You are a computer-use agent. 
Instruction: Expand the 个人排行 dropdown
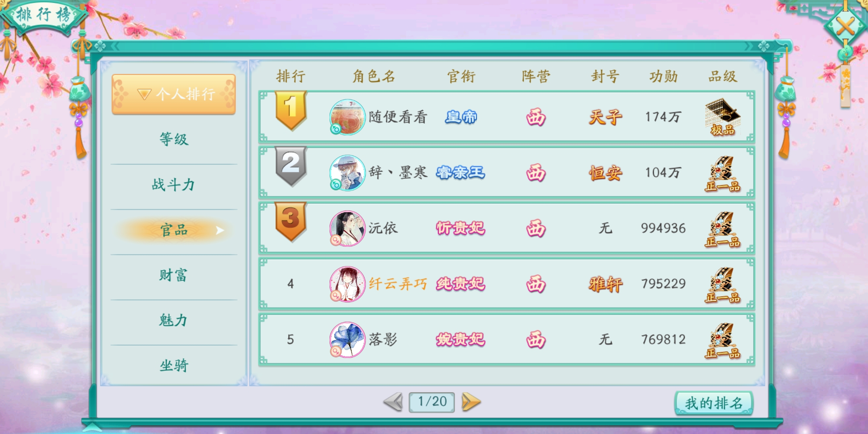tap(174, 94)
